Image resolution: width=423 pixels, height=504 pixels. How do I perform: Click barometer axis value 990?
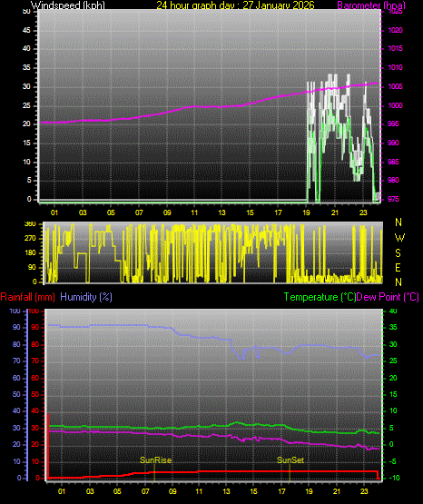point(393,143)
